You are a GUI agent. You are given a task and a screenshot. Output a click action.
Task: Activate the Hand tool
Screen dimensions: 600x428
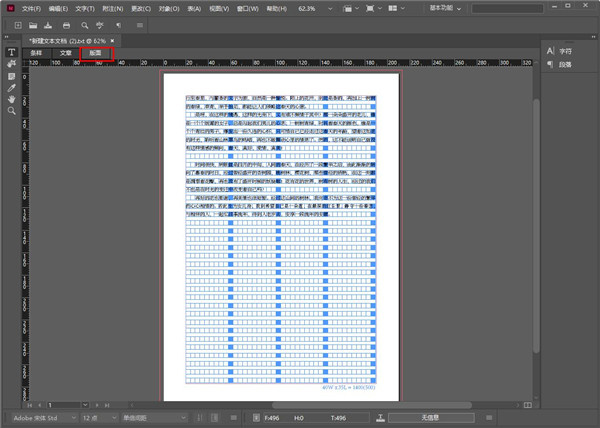coord(11,99)
